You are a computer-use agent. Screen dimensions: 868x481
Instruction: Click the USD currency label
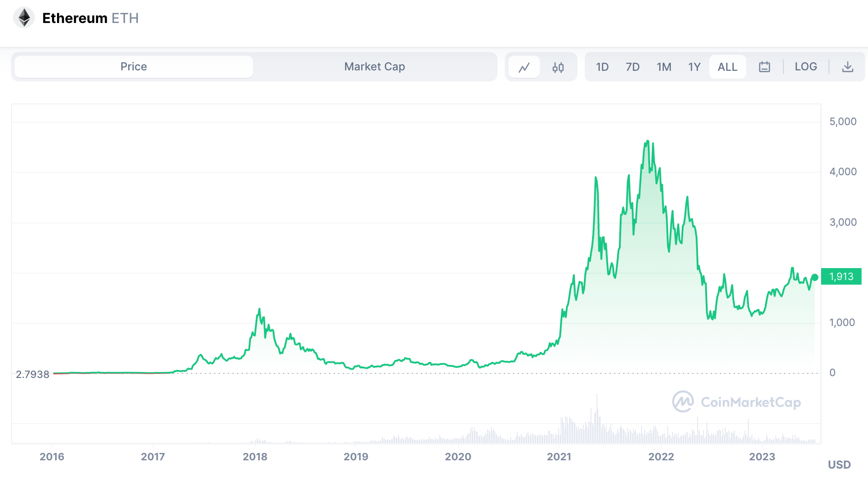click(839, 464)
